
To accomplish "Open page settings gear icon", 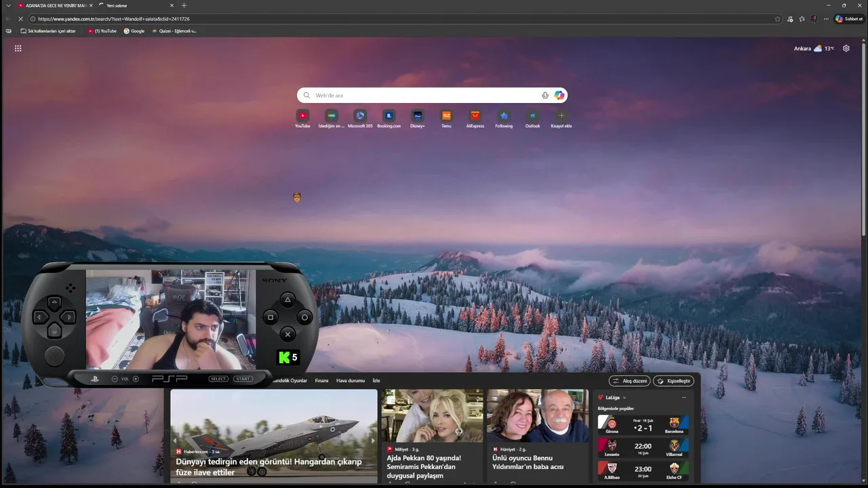I will click(846, 48).
